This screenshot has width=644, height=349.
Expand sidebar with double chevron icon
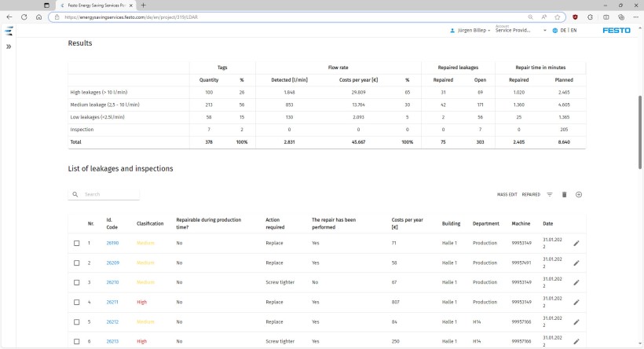pos(9,47)
